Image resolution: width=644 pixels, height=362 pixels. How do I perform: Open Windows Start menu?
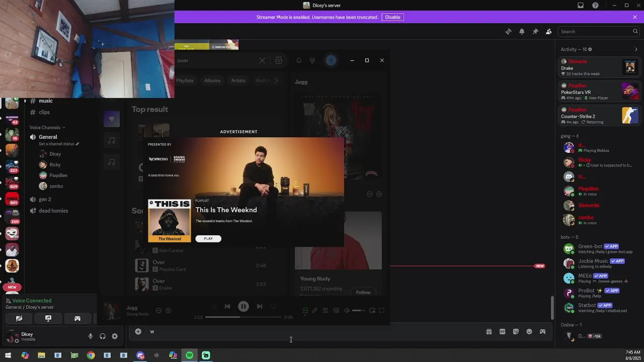pyautogui.click(x=8, y=355)
